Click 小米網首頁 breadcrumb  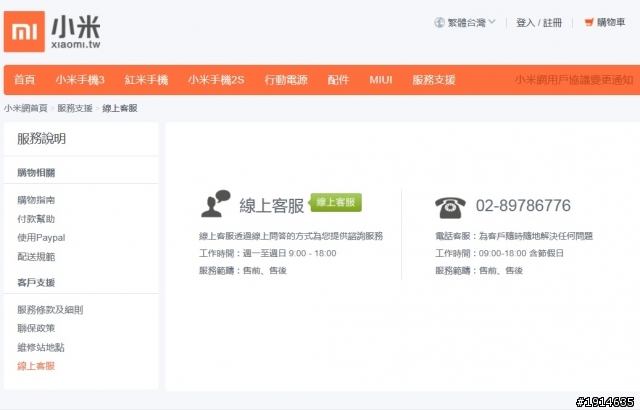25,108
